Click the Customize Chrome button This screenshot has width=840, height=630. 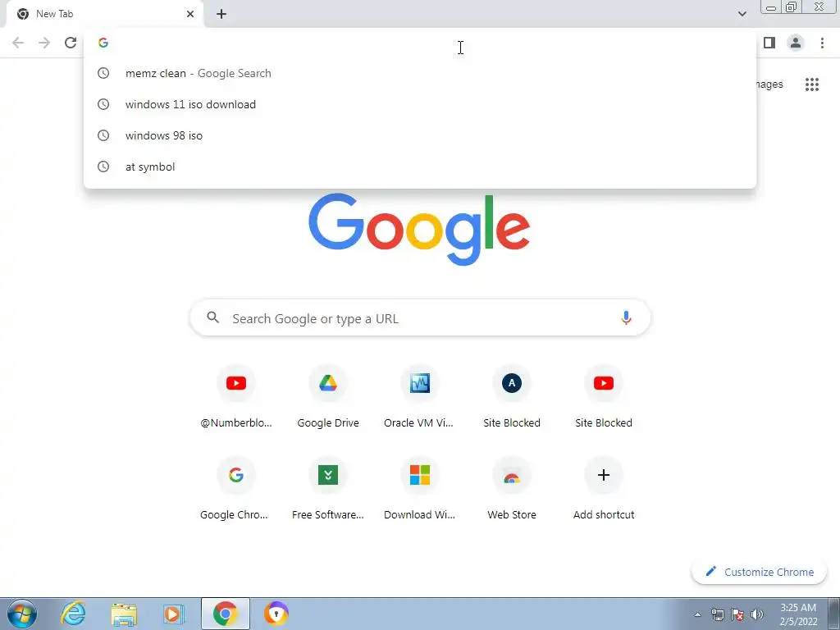click(759, 572)
